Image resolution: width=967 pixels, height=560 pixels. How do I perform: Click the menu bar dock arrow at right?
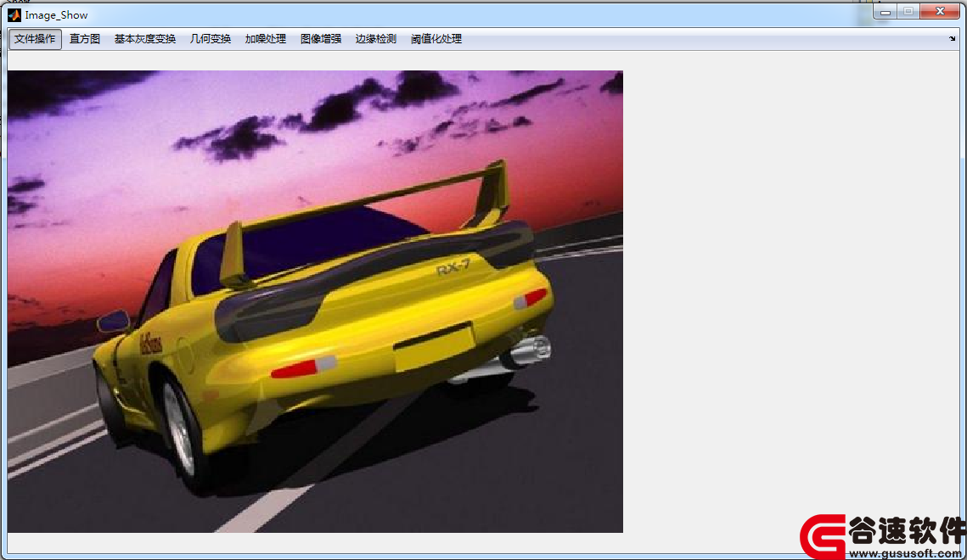(953, 39)
